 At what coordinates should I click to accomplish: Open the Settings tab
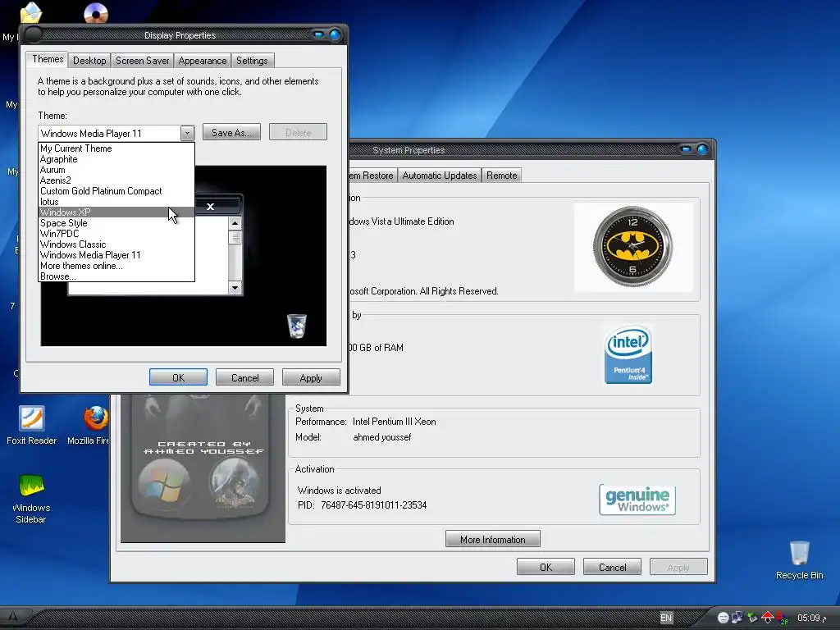click(x=252, y=61)
